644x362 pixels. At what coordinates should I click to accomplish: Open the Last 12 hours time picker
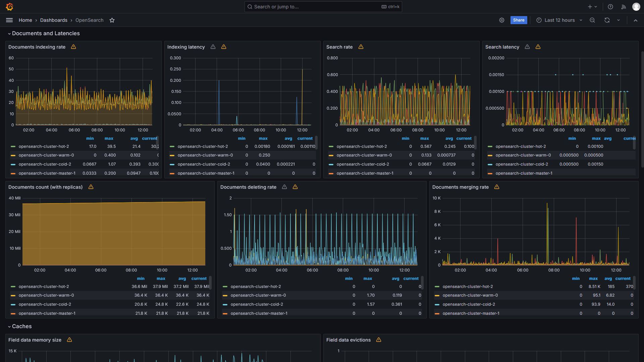click(559, 20)
